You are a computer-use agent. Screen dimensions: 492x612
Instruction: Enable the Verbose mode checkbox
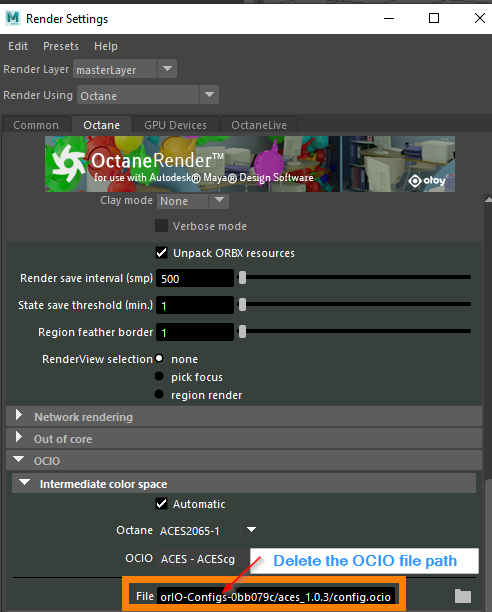pyautogui.click(x=162, y=226)
